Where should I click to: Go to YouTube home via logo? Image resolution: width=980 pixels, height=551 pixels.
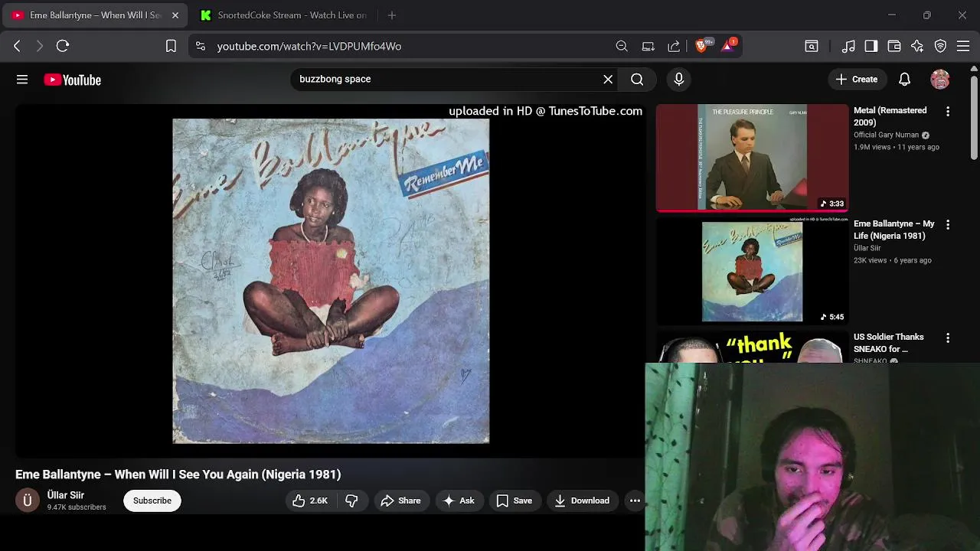tap(73, 80)
